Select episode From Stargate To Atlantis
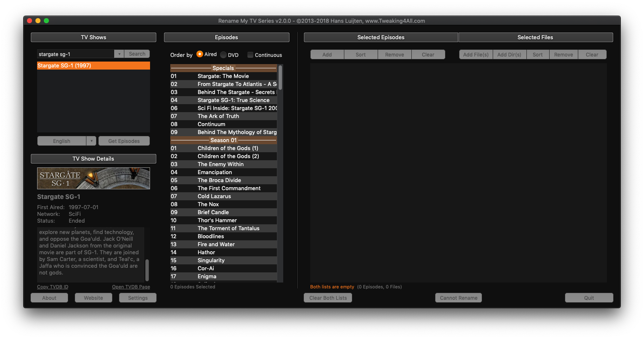This screenshot has height=339, width=644. click(x=223, y=84)
